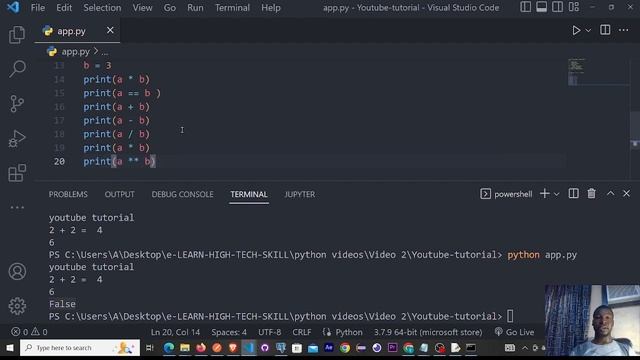The width and height of the screenshot is (640, 360).
Task: Open the Selection menu
Action: 102,8
